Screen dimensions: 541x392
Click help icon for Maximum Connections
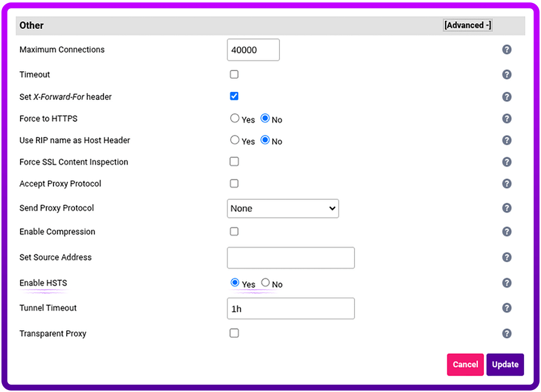click(x=507, y=49)
